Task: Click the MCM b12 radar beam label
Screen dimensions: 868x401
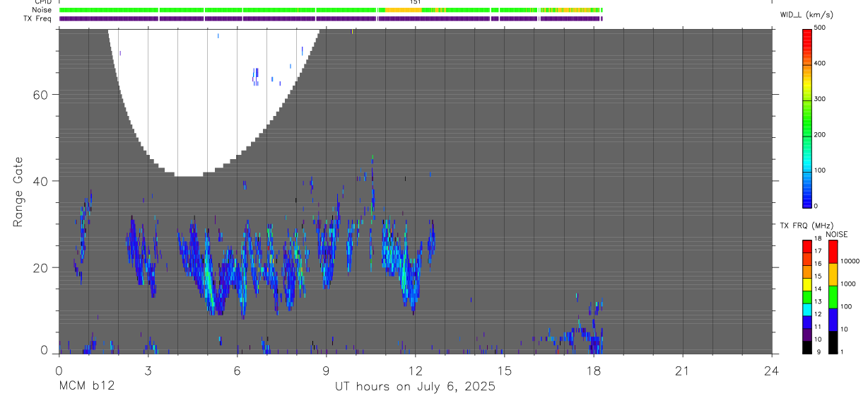Action: click(x=86, y=386)
